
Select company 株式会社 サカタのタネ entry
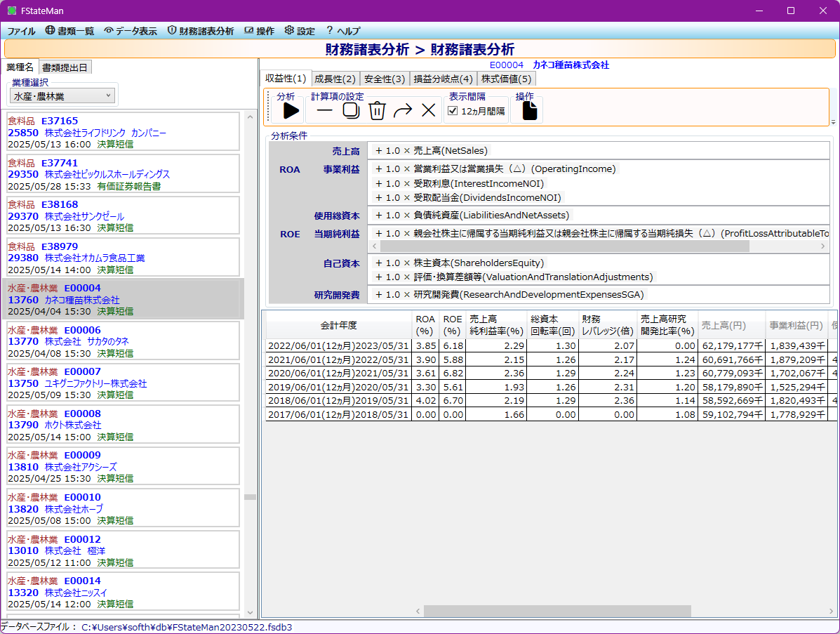[x=123, y=341]
